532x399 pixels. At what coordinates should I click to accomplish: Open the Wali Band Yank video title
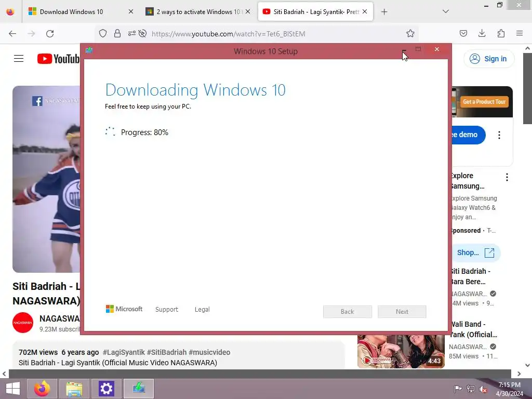pos(473,329)
